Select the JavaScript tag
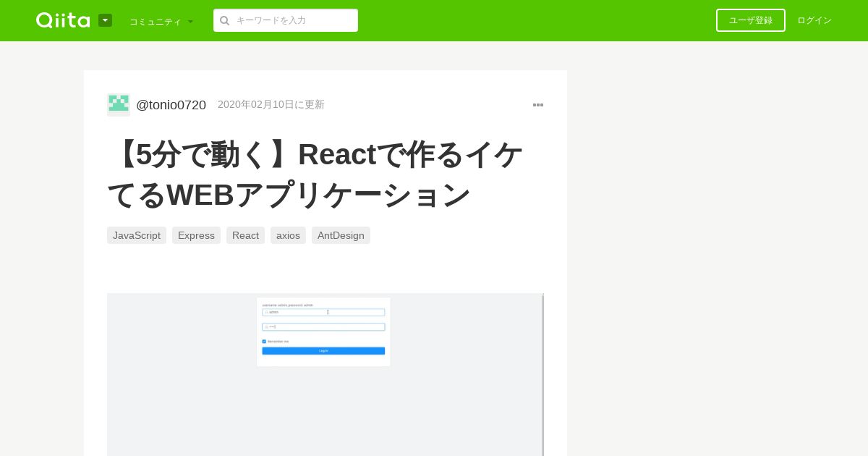The width and height of the screenshot is (868, 456). (x=137, y=235)
